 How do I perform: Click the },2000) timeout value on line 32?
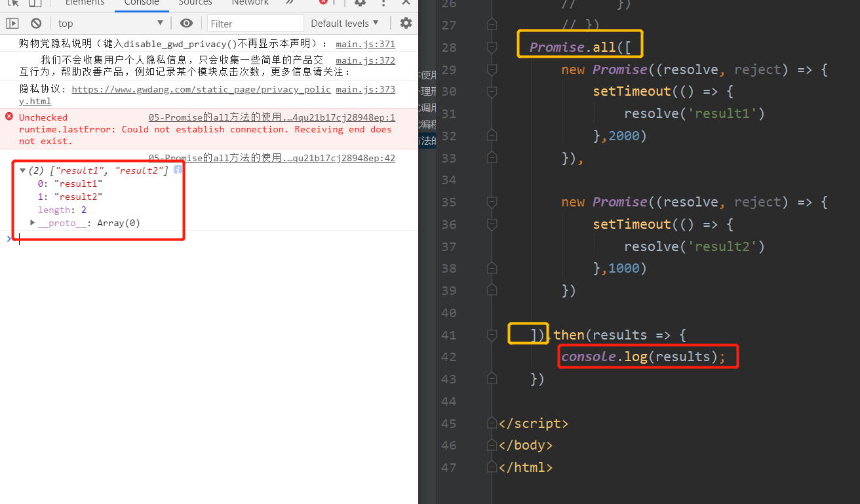click(620, 136)
